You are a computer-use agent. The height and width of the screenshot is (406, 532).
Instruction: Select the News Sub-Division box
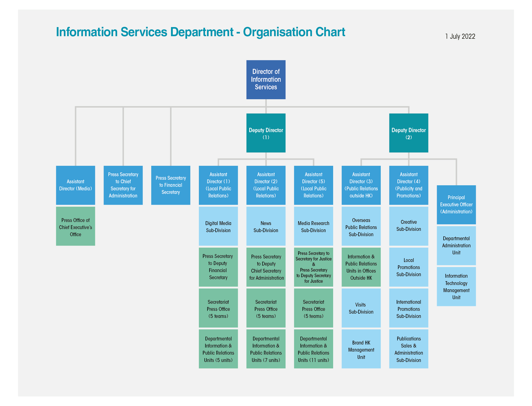point(266,227)
